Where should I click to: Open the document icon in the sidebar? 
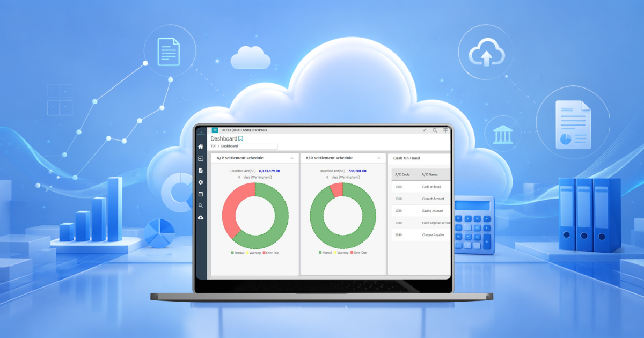click(x=201, y=171)
